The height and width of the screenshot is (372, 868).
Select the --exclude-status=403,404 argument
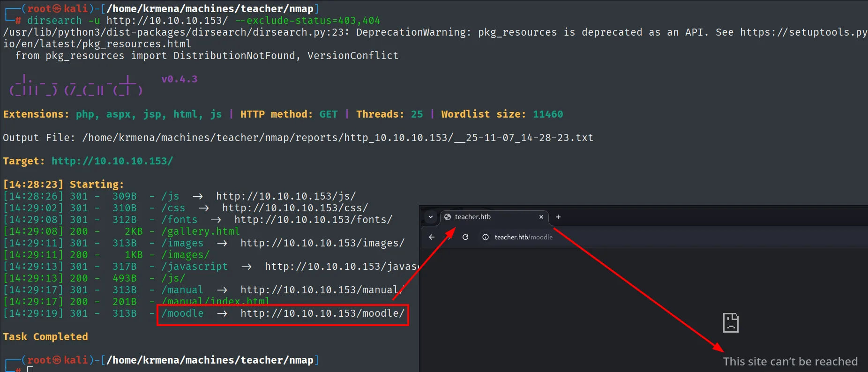pos(308,21)
